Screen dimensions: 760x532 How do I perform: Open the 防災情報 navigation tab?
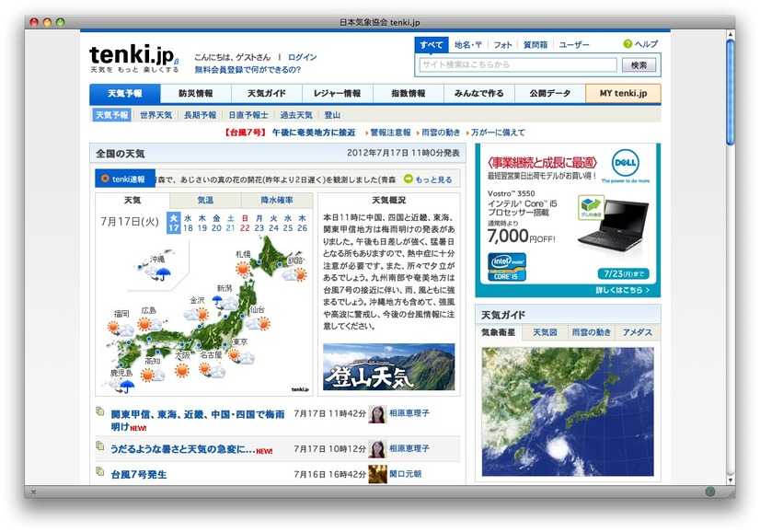point(196,94)
